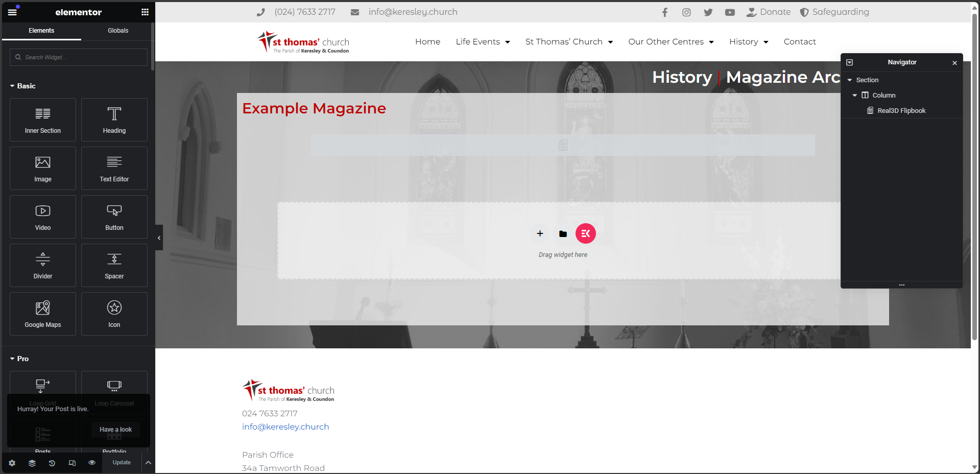
Task: Open the Life Events dropdown menu
Action: pos(483,42)
